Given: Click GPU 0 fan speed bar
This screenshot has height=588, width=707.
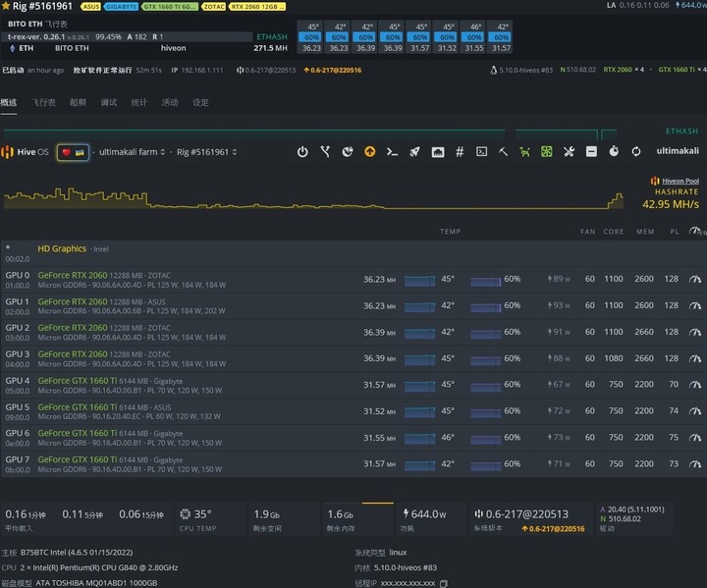Looking at the screenshot, I should click(x=486, y=281).
